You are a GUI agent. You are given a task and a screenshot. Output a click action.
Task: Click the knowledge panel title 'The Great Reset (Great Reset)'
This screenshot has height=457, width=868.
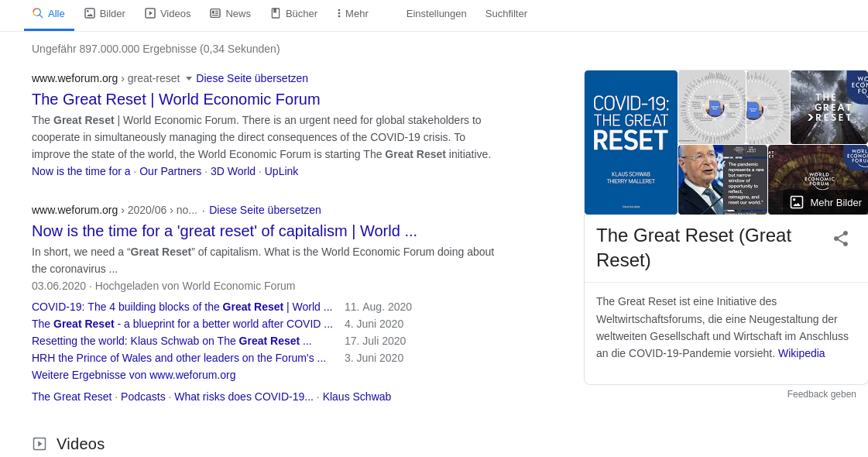click(x=694, y=248)
